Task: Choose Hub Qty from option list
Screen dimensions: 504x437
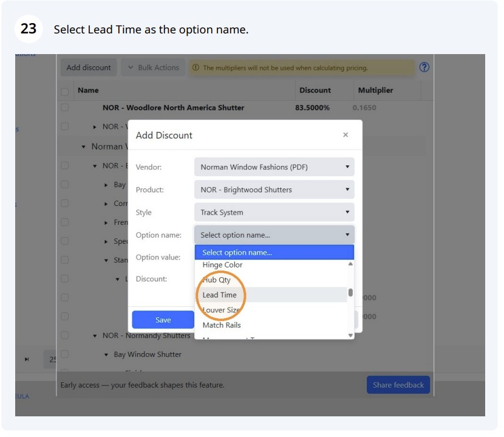Action: (x=271, y=280)
